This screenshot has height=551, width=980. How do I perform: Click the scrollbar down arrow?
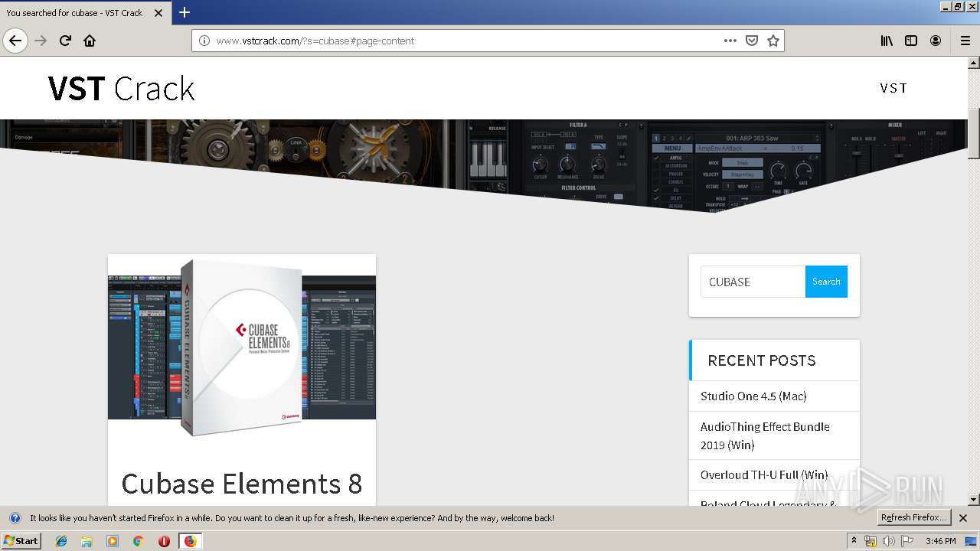(x=974, y=500)
